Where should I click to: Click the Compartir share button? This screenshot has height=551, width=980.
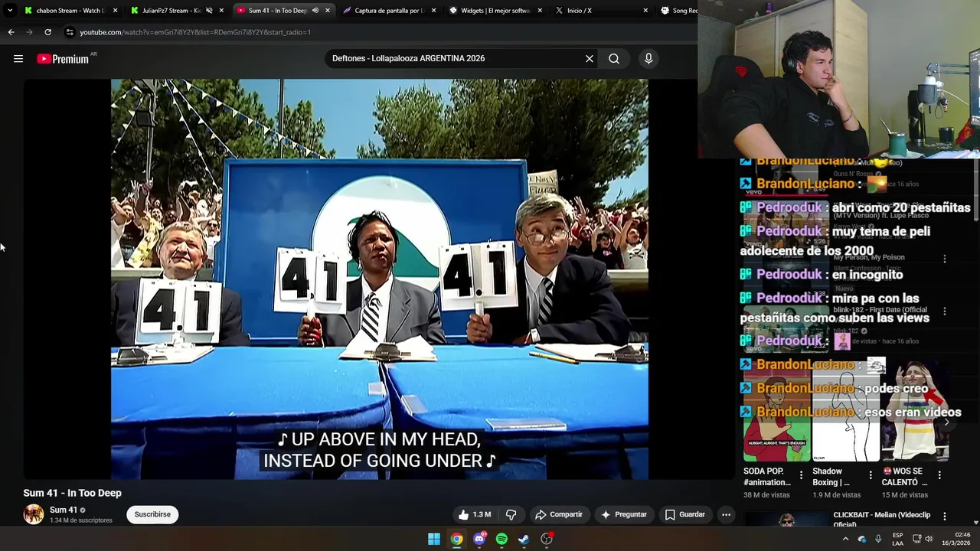pos(559,514)
